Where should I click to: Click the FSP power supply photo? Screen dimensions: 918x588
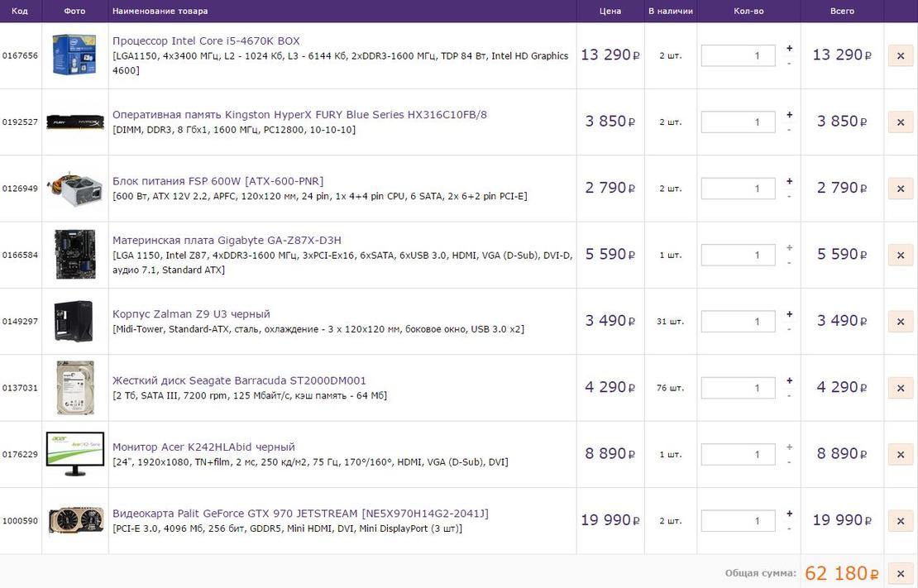pos(75,189)
